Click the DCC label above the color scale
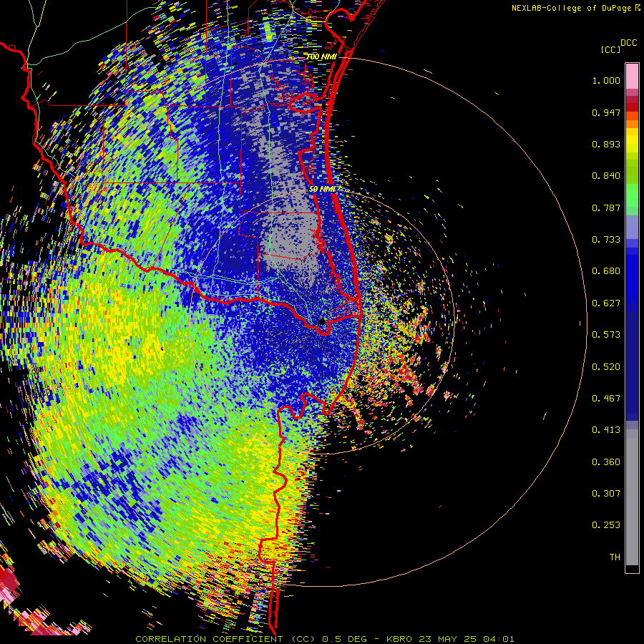Screen dimensions: 644x644 pyautogui.click(x=628, y=43)
